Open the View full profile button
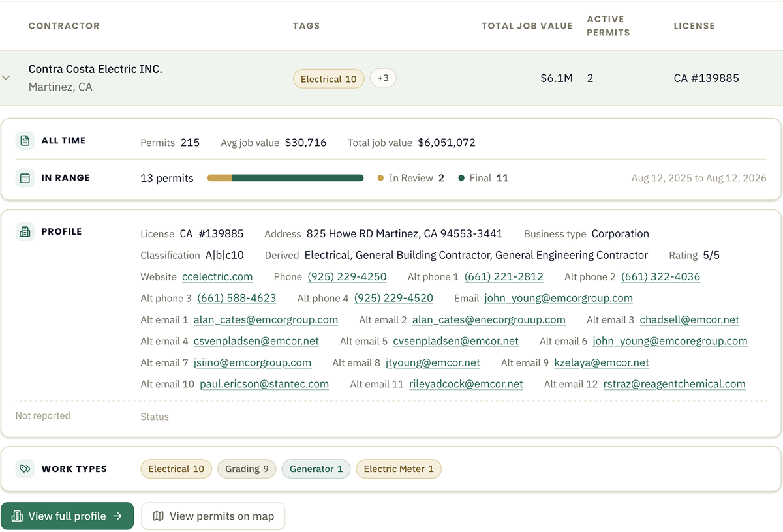 67,516
